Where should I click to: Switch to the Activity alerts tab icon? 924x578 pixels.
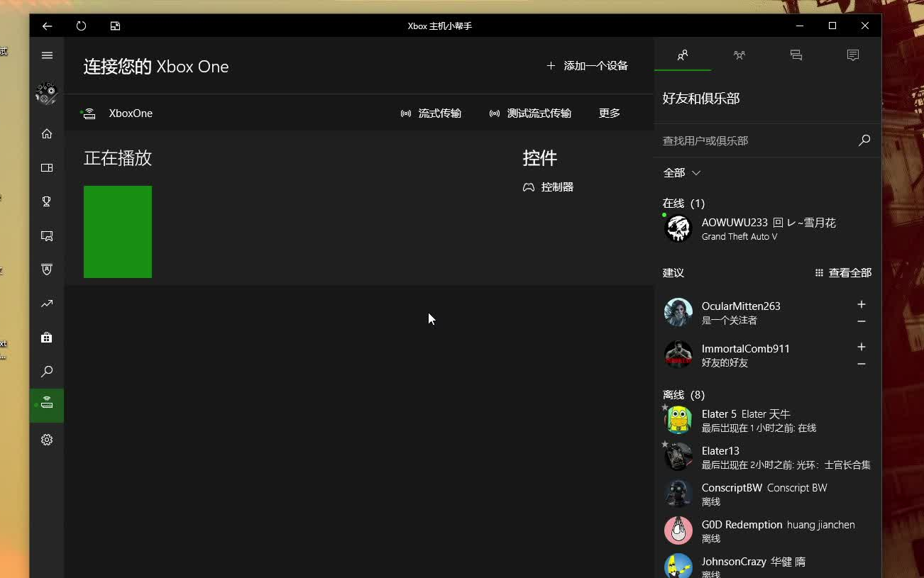click(x=853, y=55)
